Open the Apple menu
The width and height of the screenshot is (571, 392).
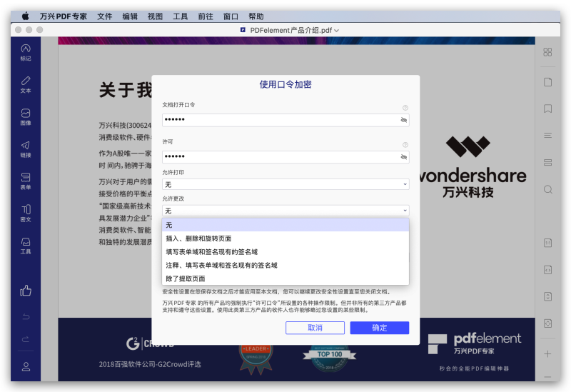pyautogui.click(x=26, y=16)
